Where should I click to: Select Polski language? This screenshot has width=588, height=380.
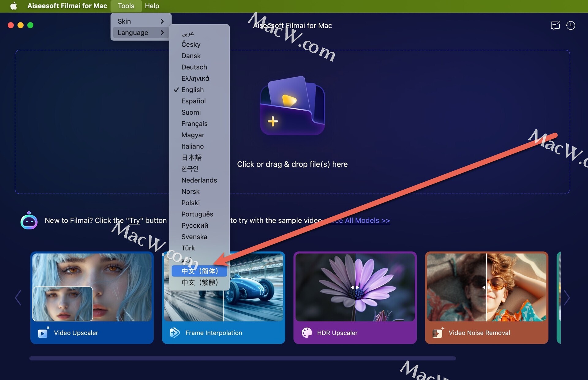tap(199, 203)
